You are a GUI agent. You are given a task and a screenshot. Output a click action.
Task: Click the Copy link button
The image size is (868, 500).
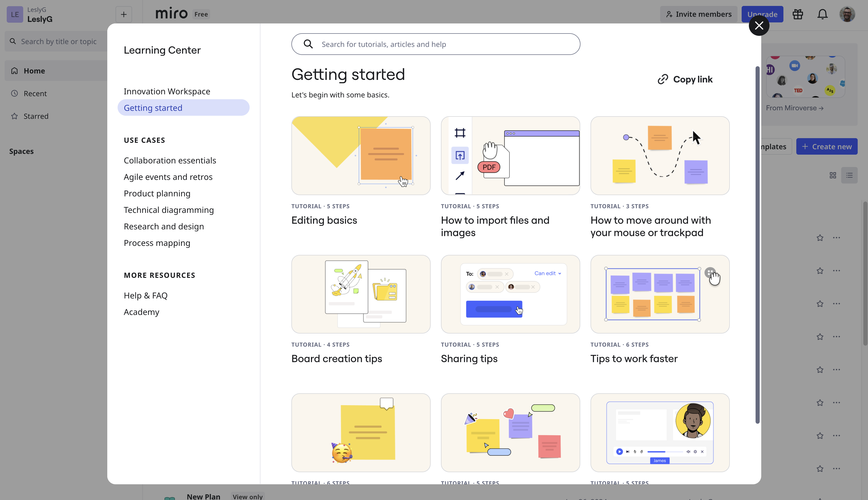point(685,79)
